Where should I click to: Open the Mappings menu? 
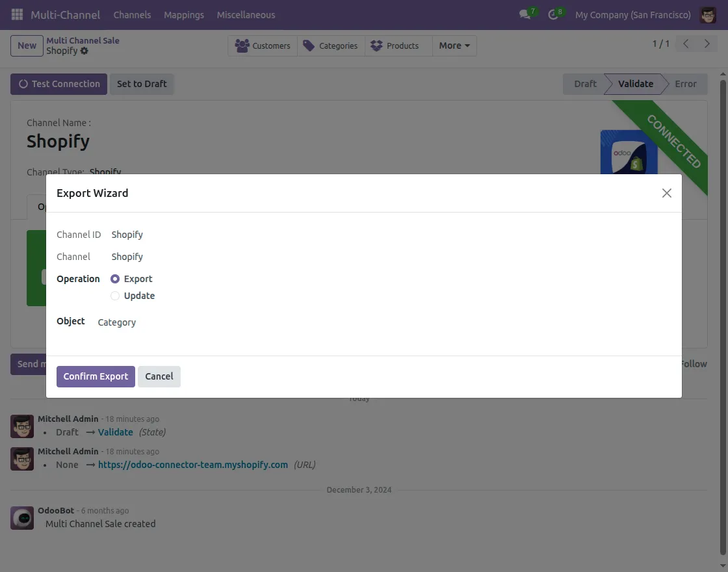(184, 14)
